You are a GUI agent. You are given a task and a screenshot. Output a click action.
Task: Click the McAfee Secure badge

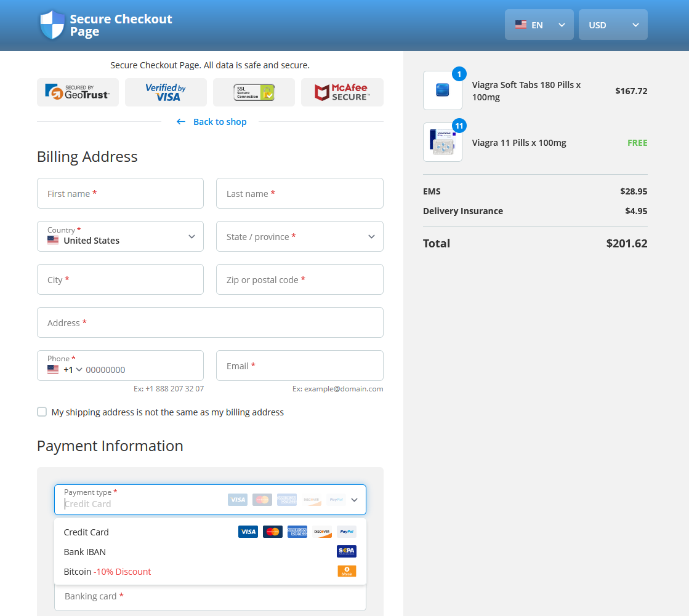pos(342,92)
